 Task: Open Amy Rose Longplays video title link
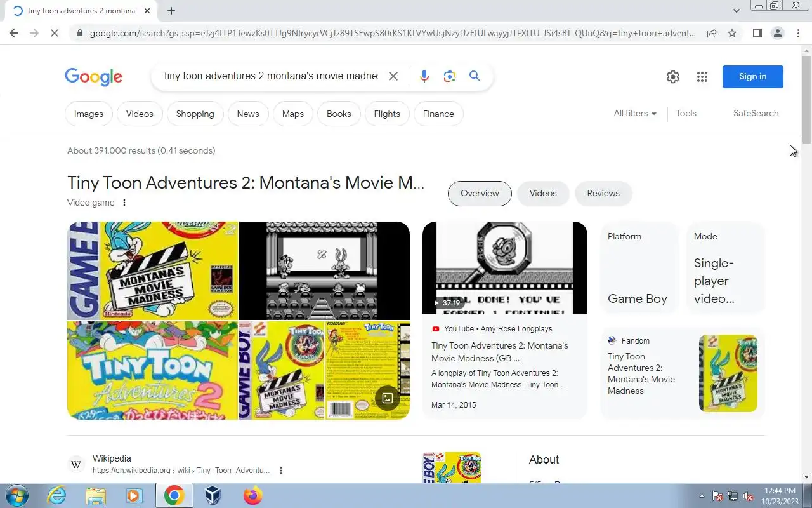(x=500, y=352)
